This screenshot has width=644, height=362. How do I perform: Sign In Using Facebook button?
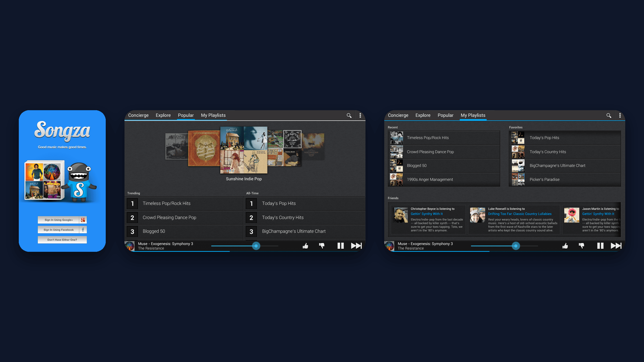tap(62, 230)
